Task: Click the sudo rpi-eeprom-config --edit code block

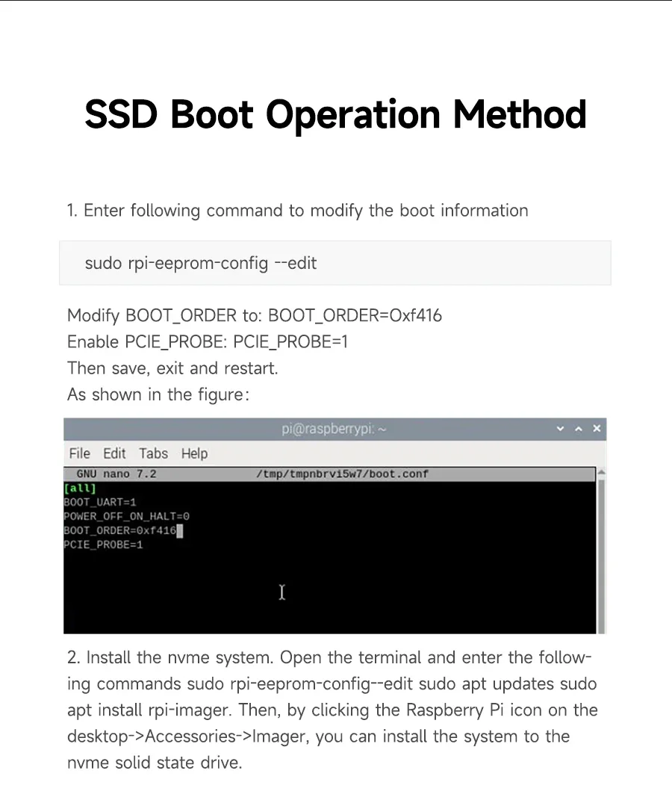Action: point(335,263)
